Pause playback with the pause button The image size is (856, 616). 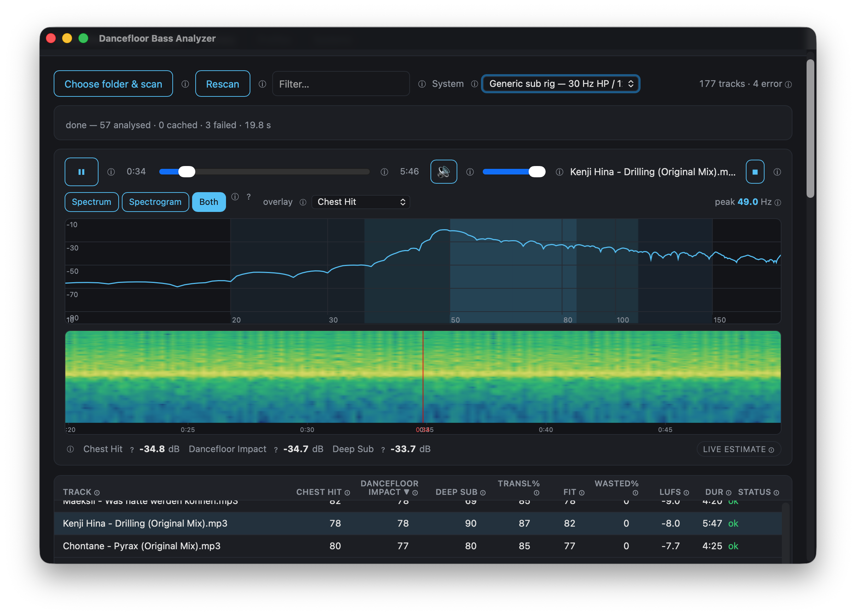[x=82, y=172]
